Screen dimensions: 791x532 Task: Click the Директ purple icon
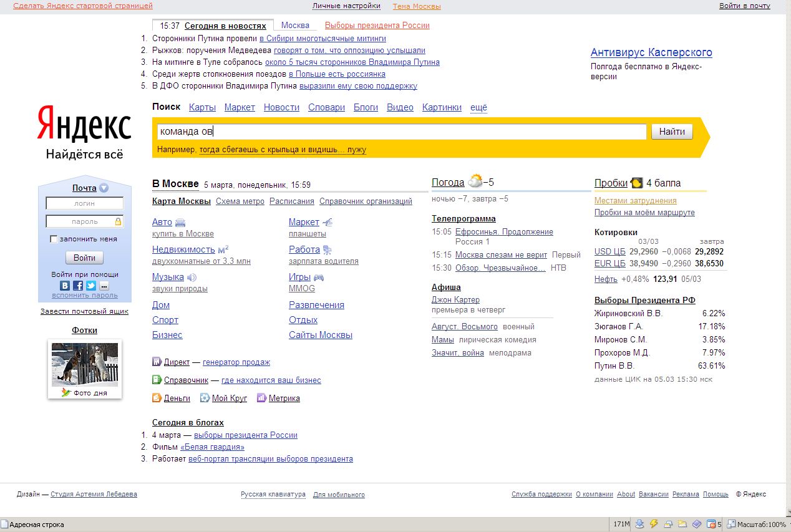(x=157, y=362)
